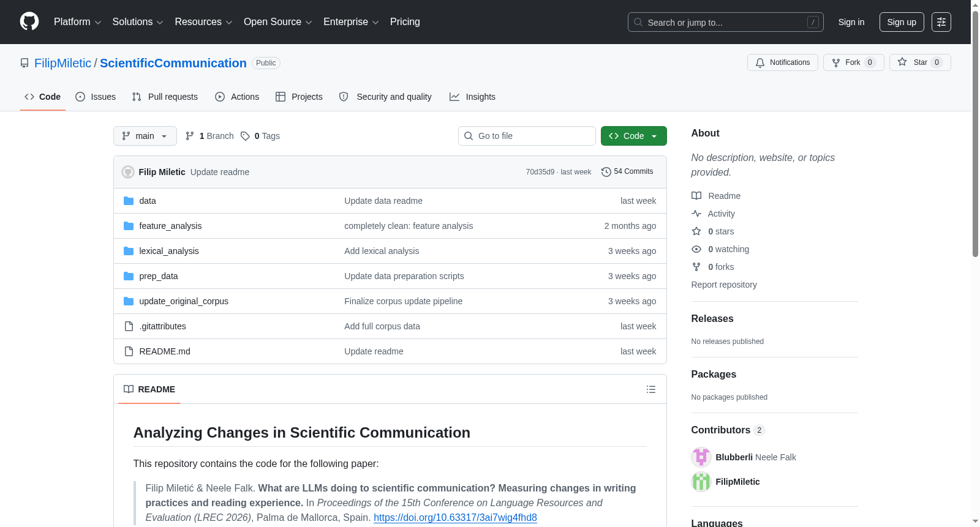The image size is (980, 527).
Task: Fork this repository
Action: [854, 62]
